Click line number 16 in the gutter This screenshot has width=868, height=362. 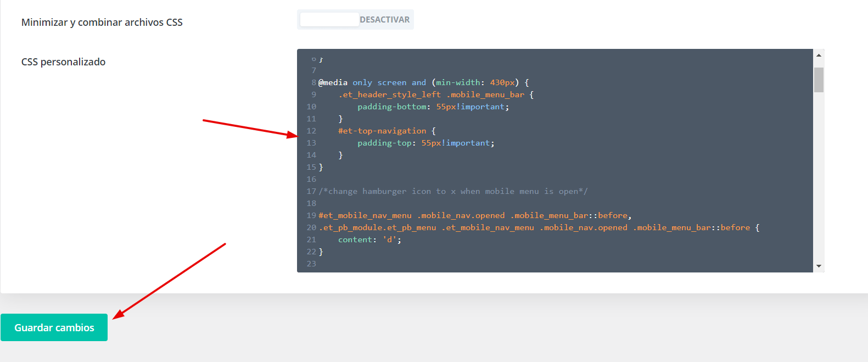(311, 179)
